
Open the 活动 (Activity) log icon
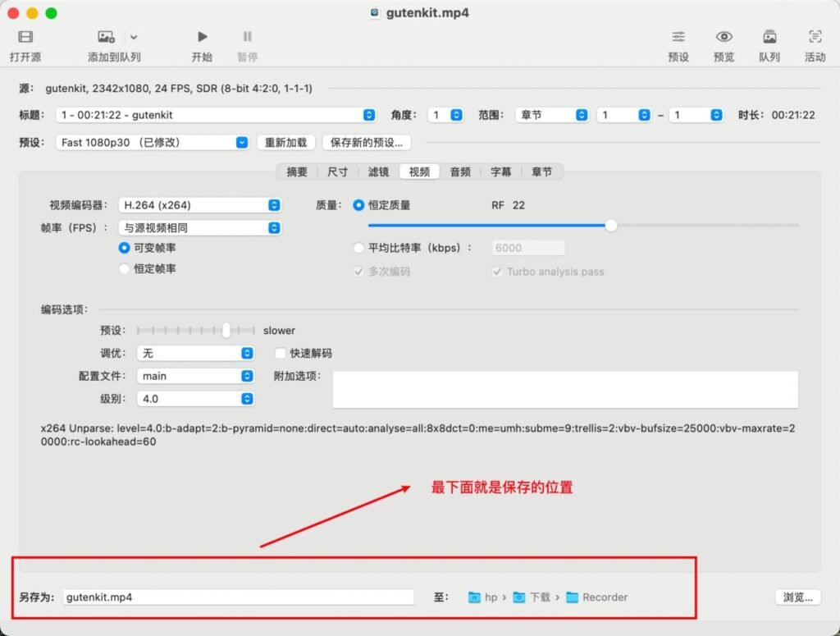click(815, 37)
